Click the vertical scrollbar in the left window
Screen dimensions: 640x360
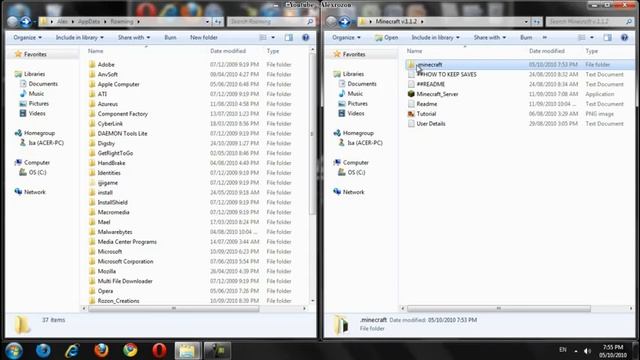(x=313, y=135)
